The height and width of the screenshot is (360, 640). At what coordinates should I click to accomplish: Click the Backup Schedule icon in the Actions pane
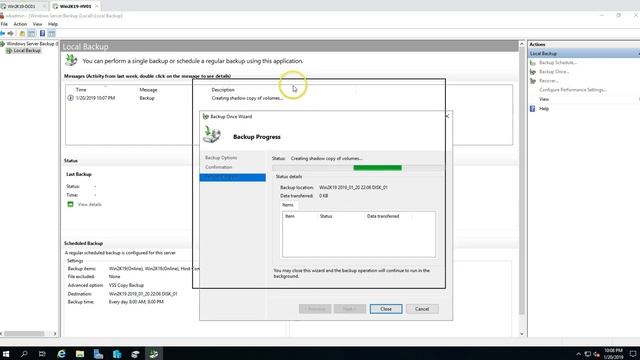point(533,63)
